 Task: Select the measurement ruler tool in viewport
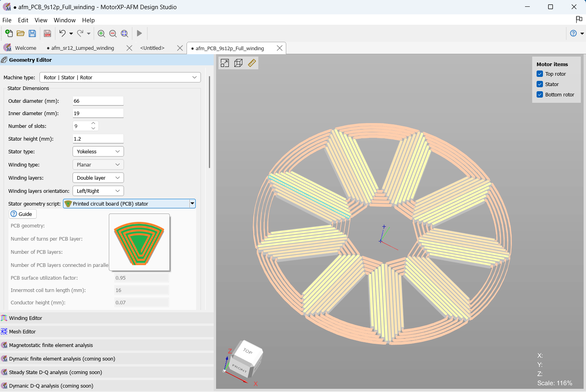coord(252,63)
